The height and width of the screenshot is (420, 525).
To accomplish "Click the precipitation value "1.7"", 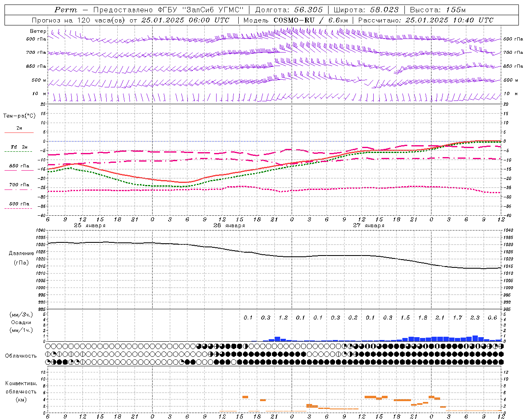I will click(x=457, y=318).
